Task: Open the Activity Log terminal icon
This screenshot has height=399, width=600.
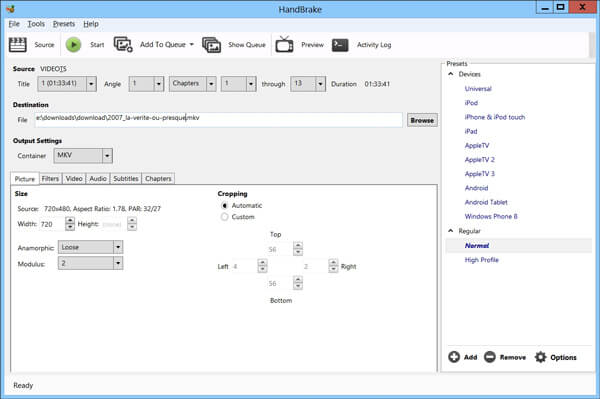Action: coord(340,45)
